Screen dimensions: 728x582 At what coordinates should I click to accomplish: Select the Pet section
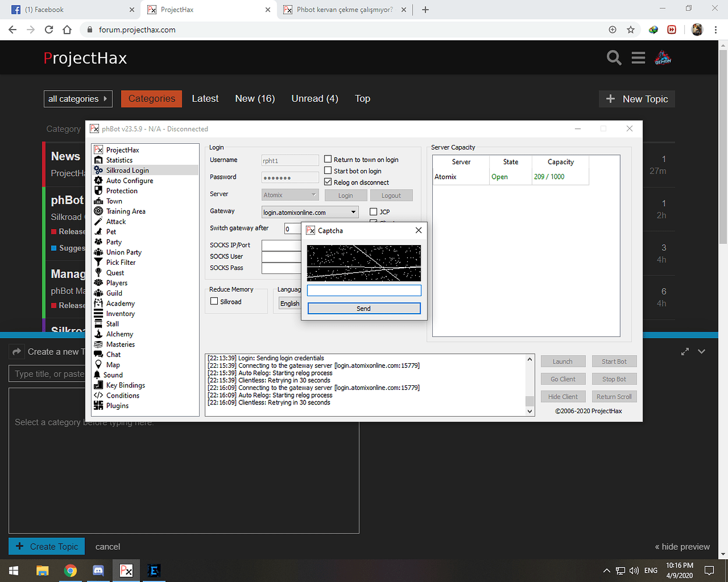click(x=110, y=231)
